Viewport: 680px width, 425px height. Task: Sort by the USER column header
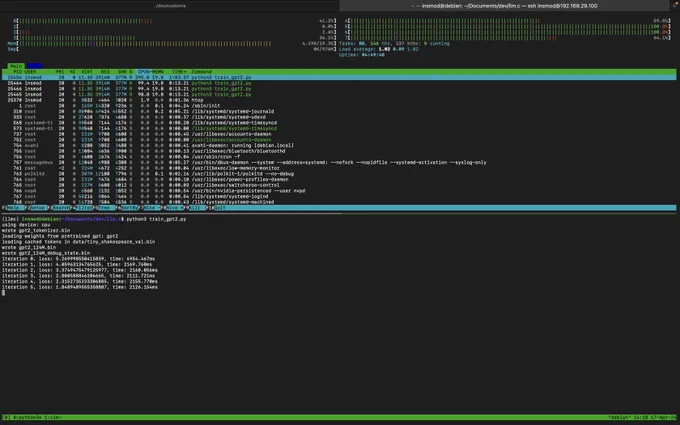point(30,72)
